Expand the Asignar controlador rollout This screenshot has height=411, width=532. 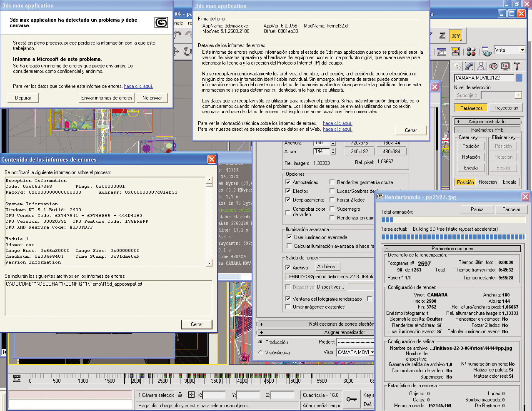[x=487, y=122]
